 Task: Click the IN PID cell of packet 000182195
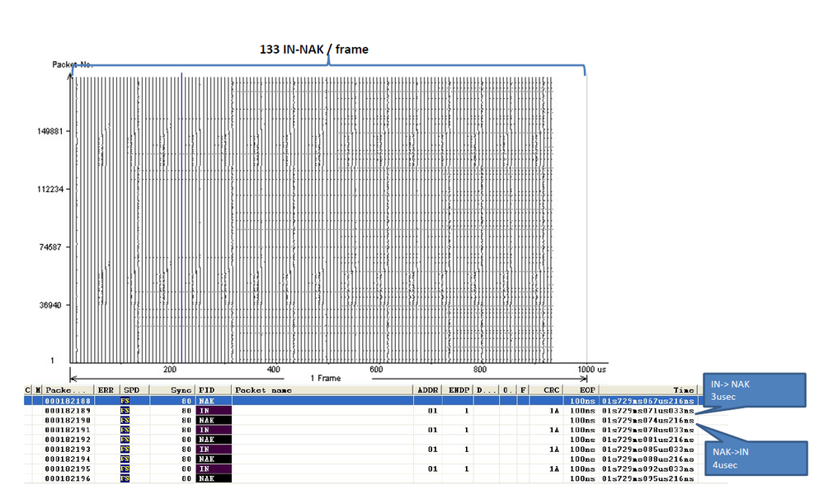pyautogui.click(x=214, y=469)
